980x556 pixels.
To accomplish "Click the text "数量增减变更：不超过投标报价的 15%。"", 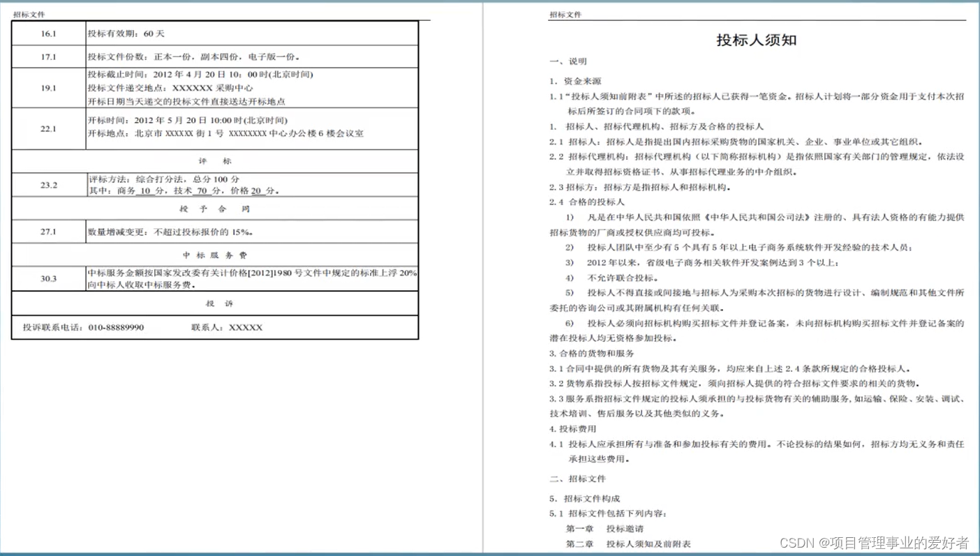I will pyautogui.click(x=170, y=232).
